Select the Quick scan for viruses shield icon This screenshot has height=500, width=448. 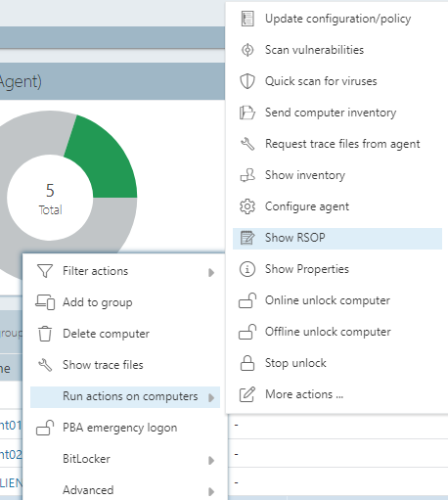pyautogui.click(x=247, y=81)
